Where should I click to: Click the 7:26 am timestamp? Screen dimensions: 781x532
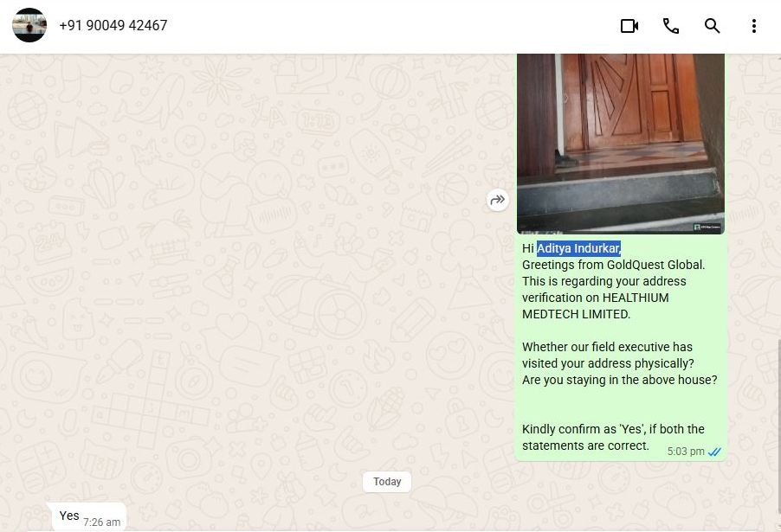point(101,522)
